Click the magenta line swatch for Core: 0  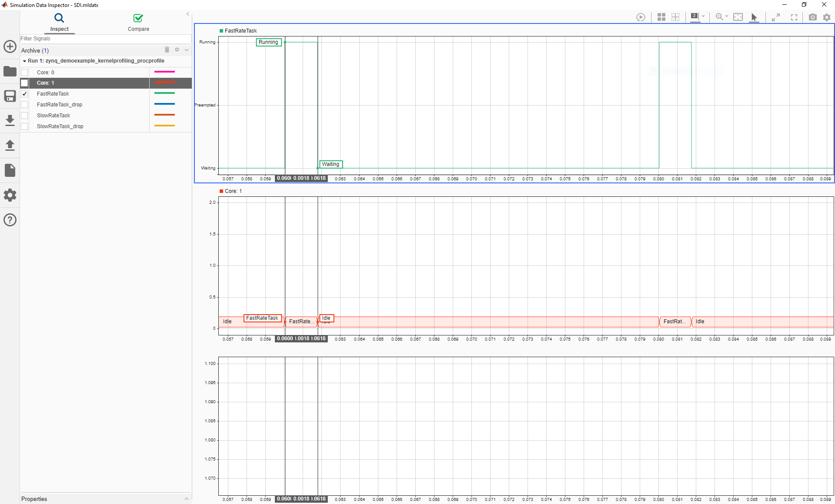pos(164,72)
